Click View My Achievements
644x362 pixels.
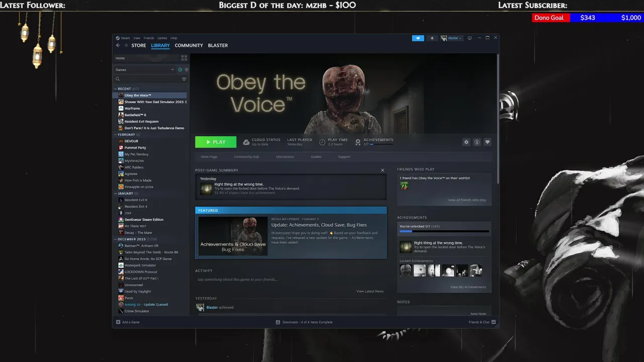pyautogui.click(x=468, y=287)
